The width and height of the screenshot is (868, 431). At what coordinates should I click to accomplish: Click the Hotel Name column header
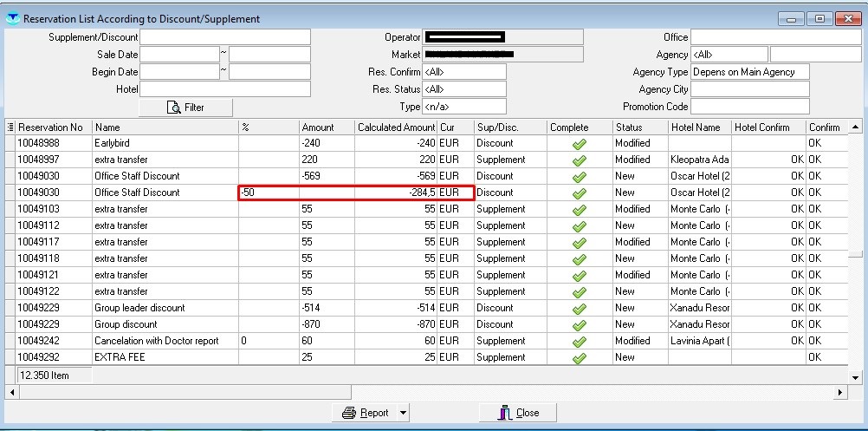click(x=697, y=127)
